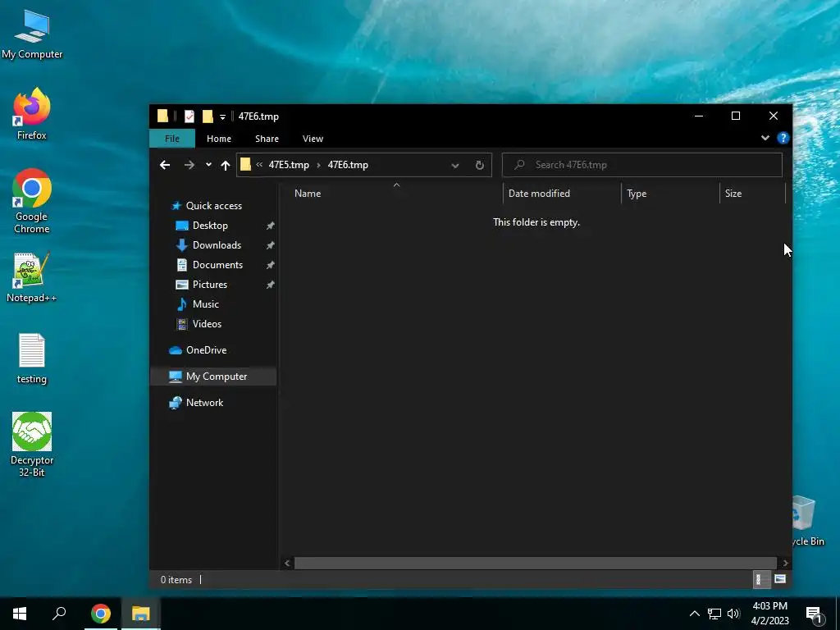This screenshot has height=630, width=840.
Task: Open the volume tray icon
Action: pyautogui.click(x=733, y=614)
